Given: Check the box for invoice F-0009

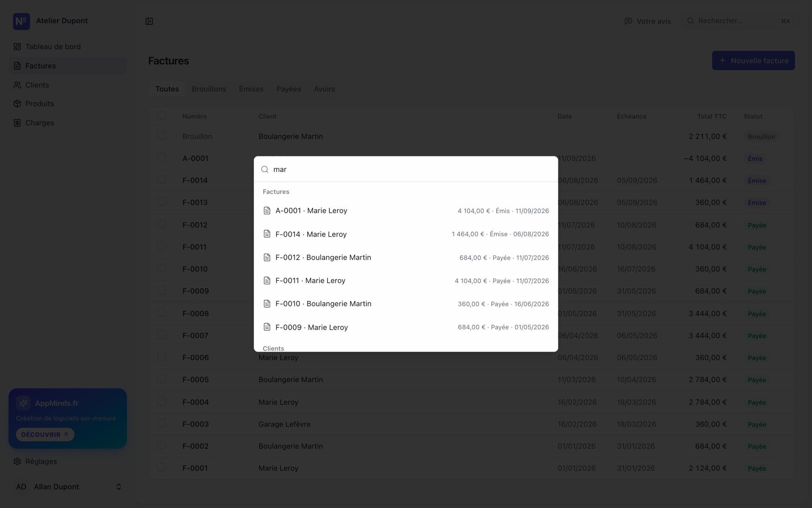Looking at the screenshot, I should tap(161, 290).
